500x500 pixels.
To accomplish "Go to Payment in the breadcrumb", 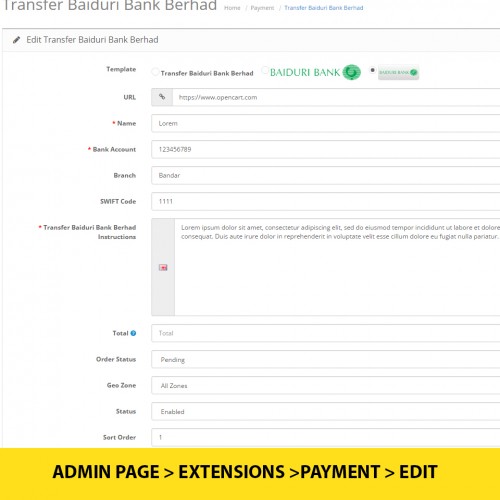I will pos(262,8).
